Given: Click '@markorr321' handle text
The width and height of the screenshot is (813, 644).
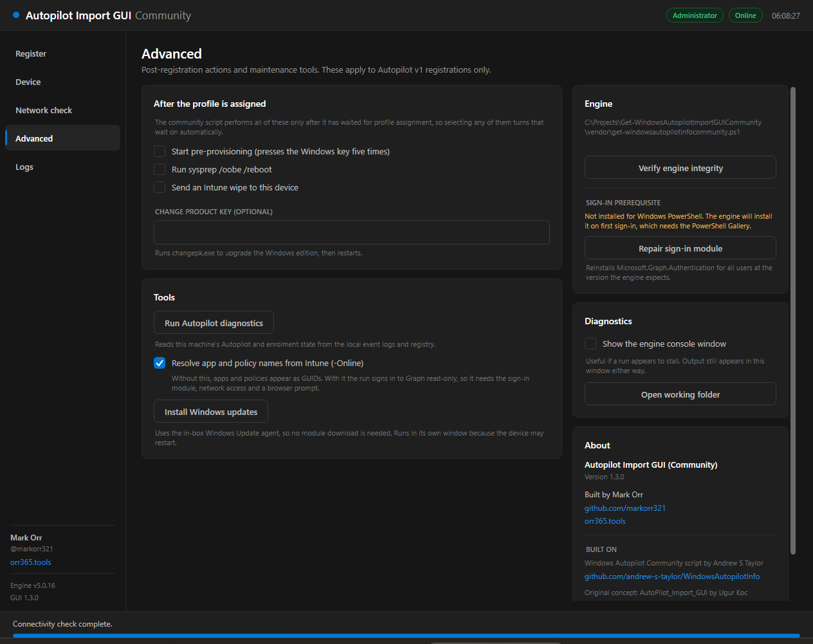Looking at the screenshot, I should [32, 549].
